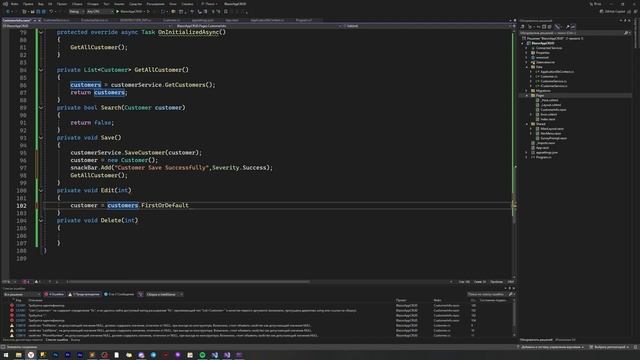Toggle the Errors filter in Error List
Screen dimensions: 640x360
tap(54, 294)
